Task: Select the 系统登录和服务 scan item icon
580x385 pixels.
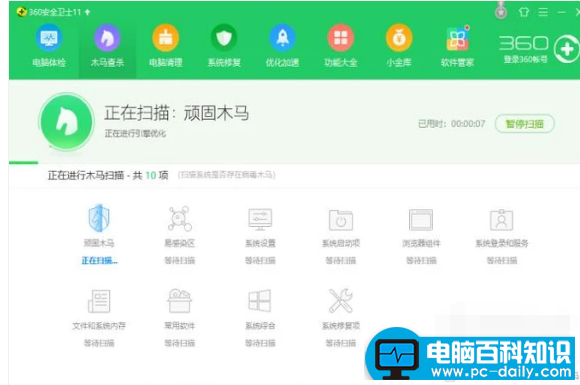Action: (502, 220)
